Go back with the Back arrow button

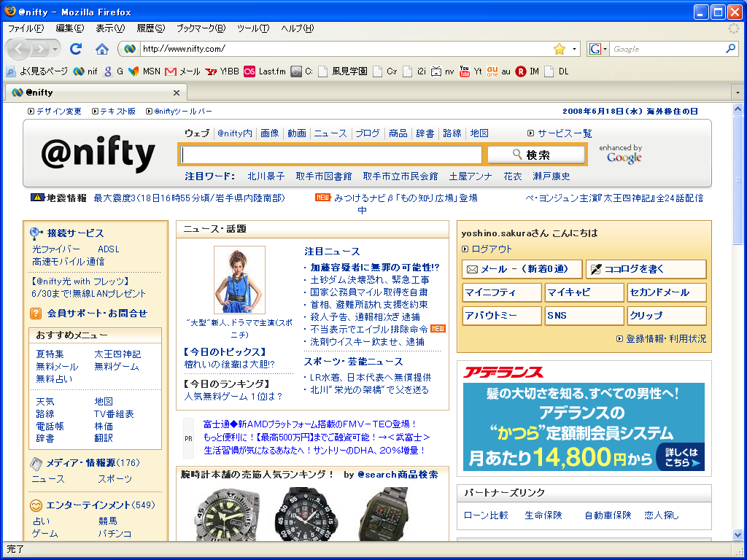(x=19, y=49)
